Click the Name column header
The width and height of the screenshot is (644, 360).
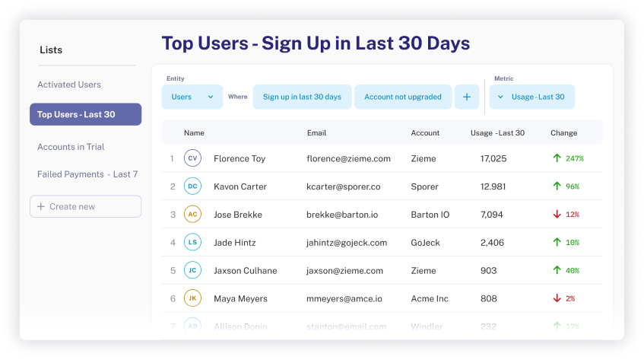194,132
